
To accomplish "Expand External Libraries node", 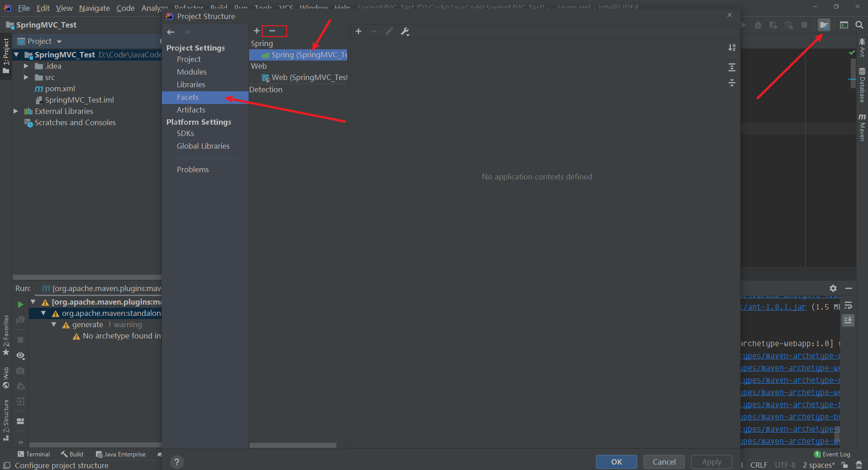I will pyautogui.click(x=16, y=111).
